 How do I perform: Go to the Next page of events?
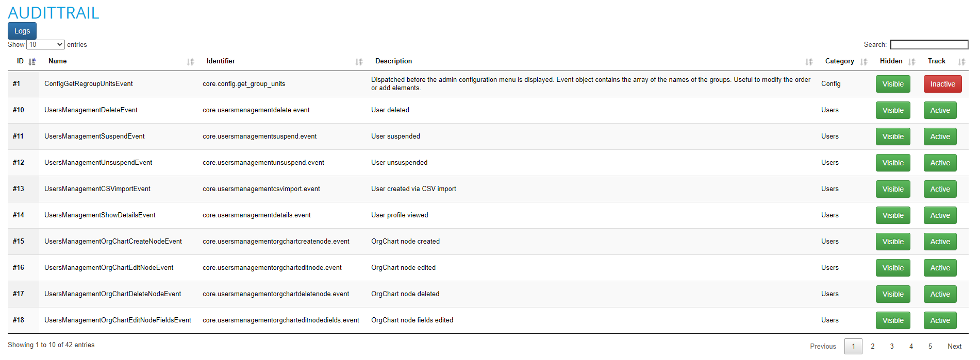(954, 346)
